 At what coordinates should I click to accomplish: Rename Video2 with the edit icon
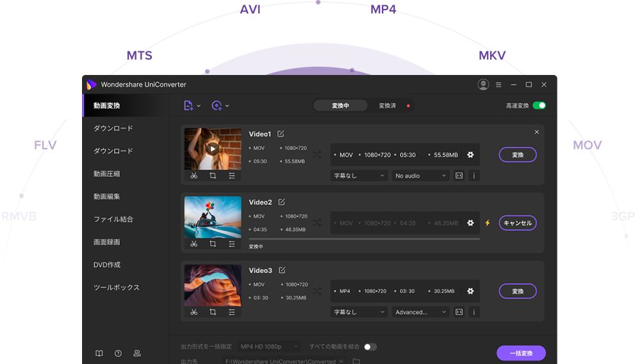(282, 202)
